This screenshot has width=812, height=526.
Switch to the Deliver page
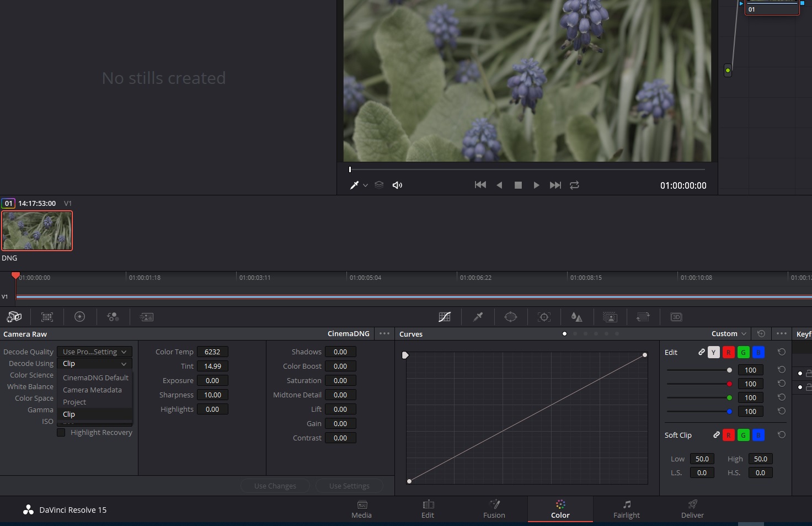point(692,509)
